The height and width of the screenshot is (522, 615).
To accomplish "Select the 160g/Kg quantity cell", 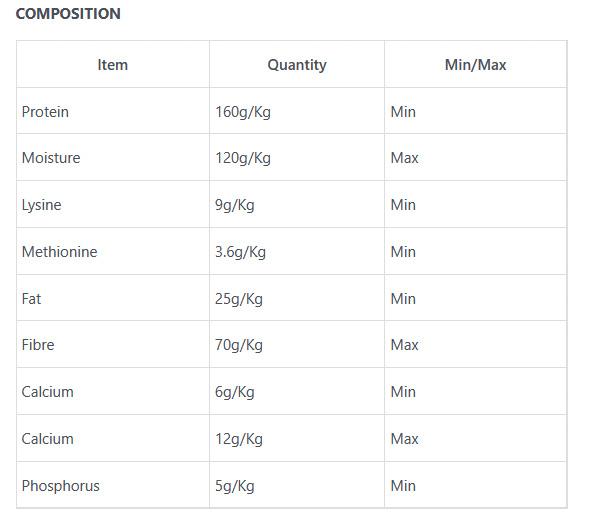I will click(242, 112).
